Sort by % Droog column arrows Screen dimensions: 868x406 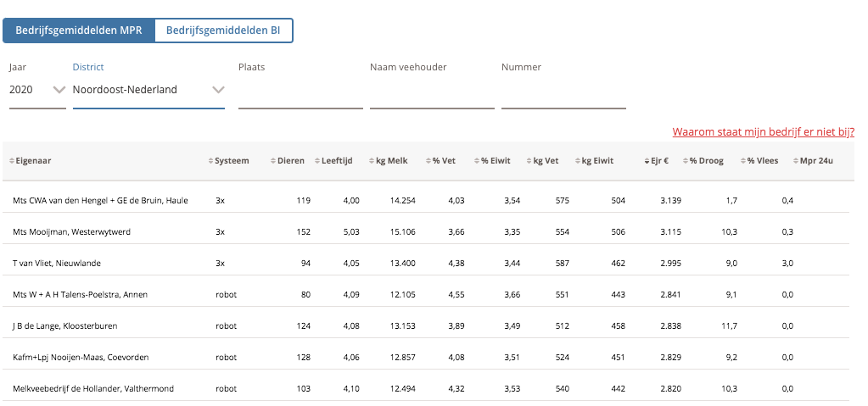pos(685,161)
